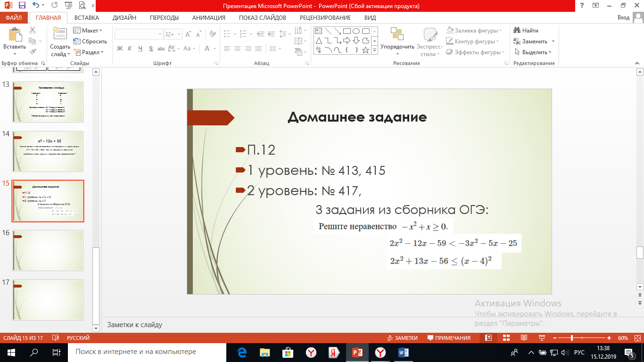The image size is (644, 362).
Task: Click the Упорядочить arrange icon
Action: (397, 34)
